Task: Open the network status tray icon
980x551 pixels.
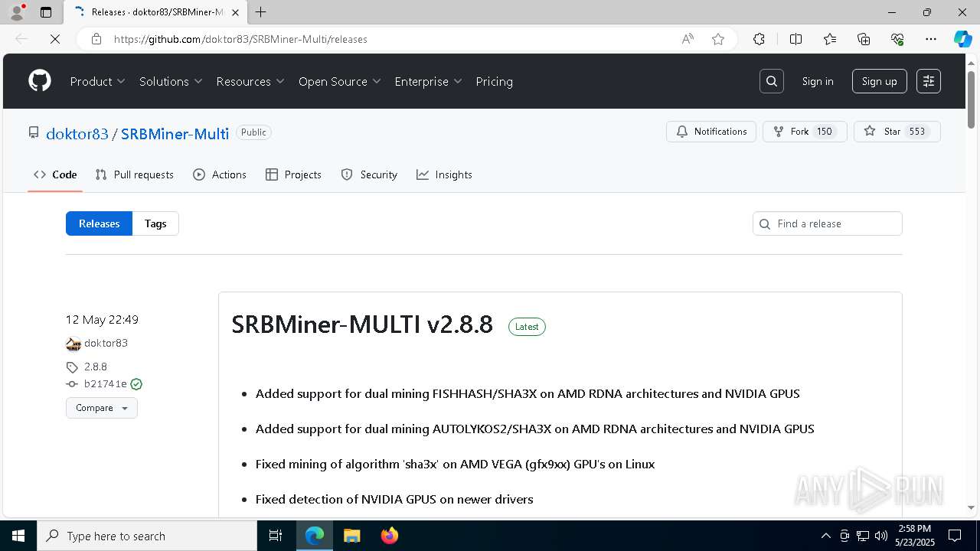Action: coord(863,536)
